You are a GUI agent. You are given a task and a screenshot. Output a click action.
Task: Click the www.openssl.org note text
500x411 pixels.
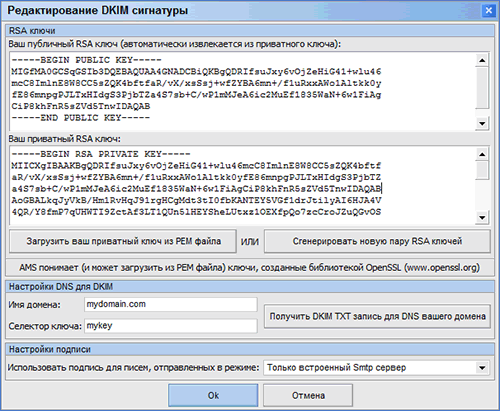tap(250, 267)
